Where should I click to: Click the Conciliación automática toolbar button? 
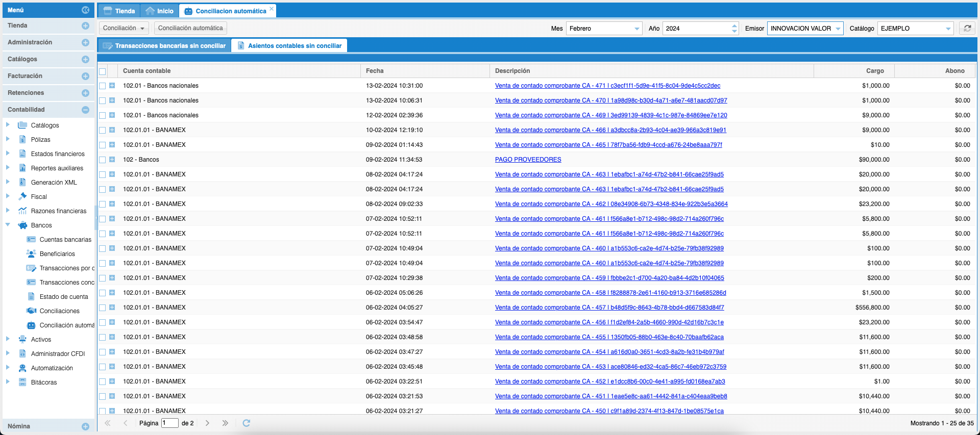point(190,29)
